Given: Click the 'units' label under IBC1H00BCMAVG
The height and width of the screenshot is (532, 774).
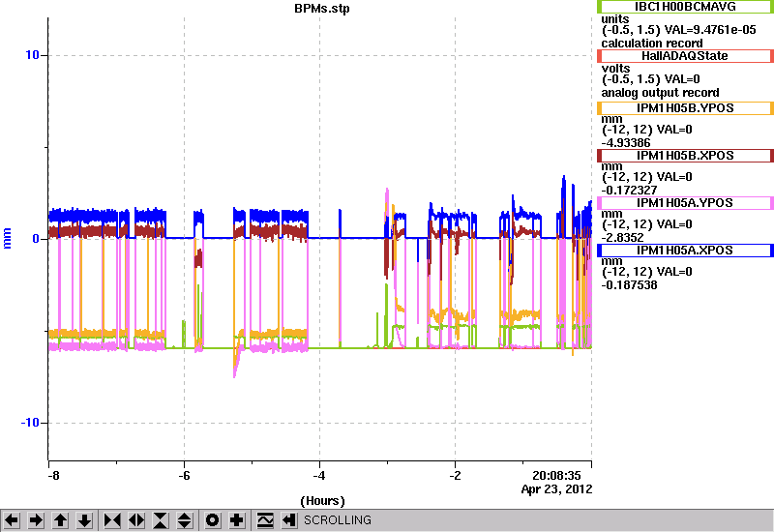Looking at the screenshot, I should coord(615,18).
